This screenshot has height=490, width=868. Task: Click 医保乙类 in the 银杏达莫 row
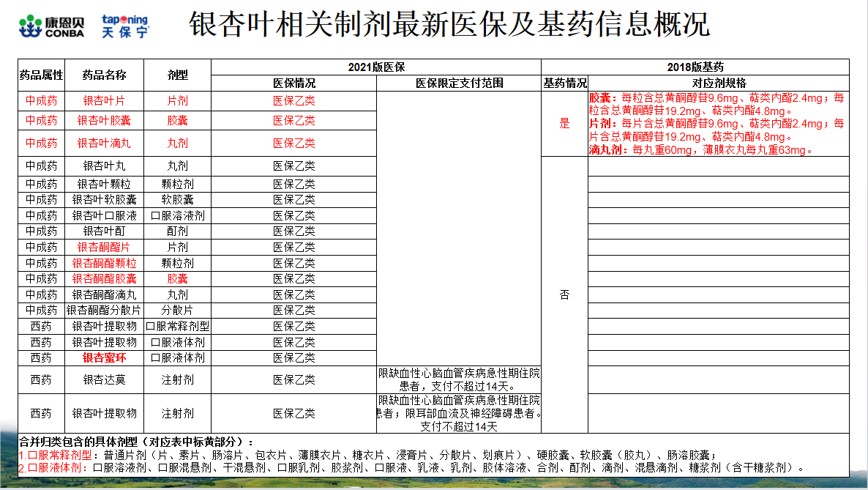(294, 379)
